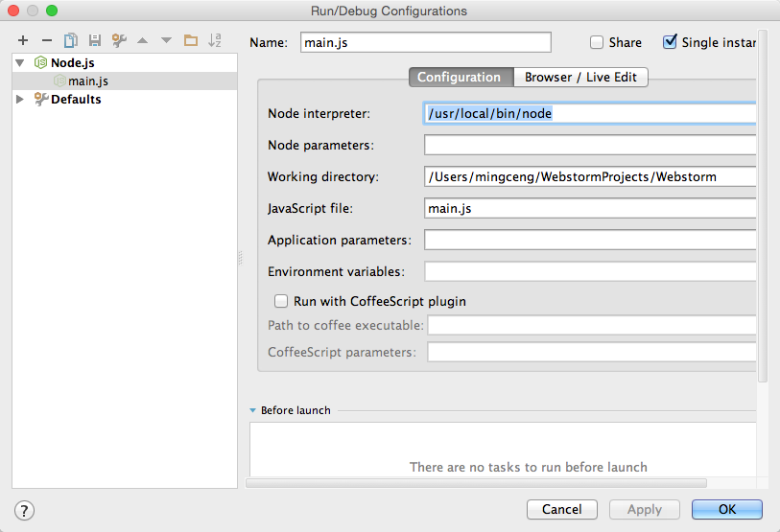Click the Environment variables field
The width and height of the screenshot is (780, 532).
pos(590,271)
